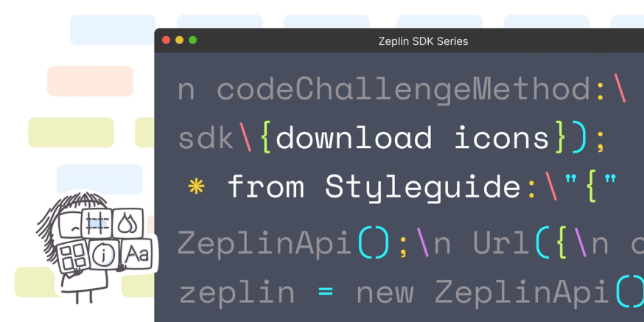Click the yellow asterisk symbol
Image resolution: width=644 pixels, height=322 pixels.
[x=196, y=186]
